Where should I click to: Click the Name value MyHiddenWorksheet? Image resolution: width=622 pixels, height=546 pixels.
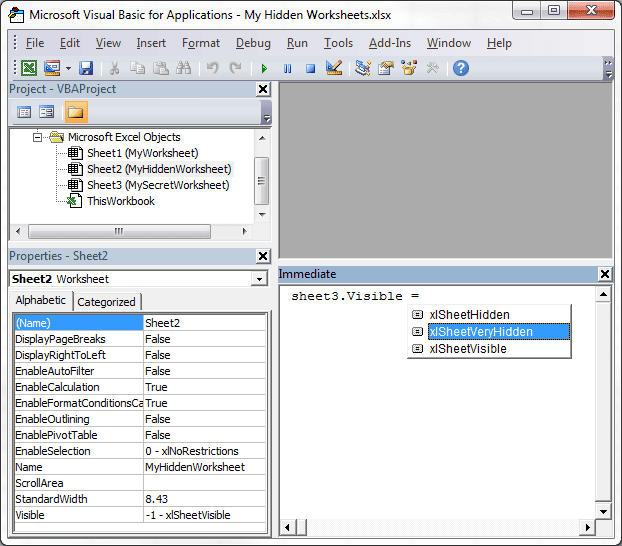pos(204,467)
